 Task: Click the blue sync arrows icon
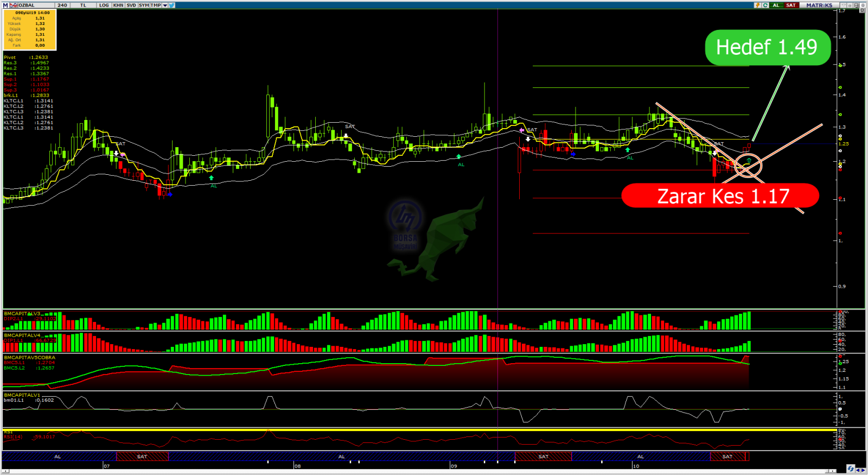[x=850, y=469]
